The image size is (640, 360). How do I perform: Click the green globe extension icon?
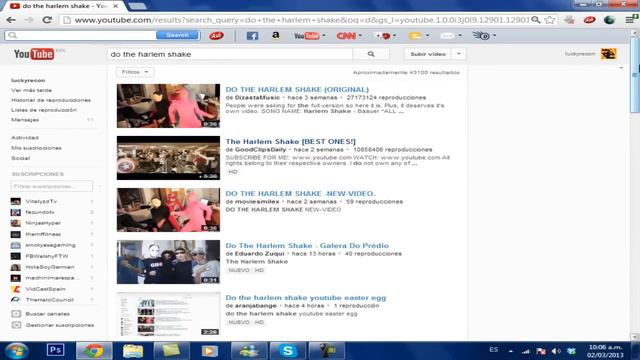coord(609,20)
